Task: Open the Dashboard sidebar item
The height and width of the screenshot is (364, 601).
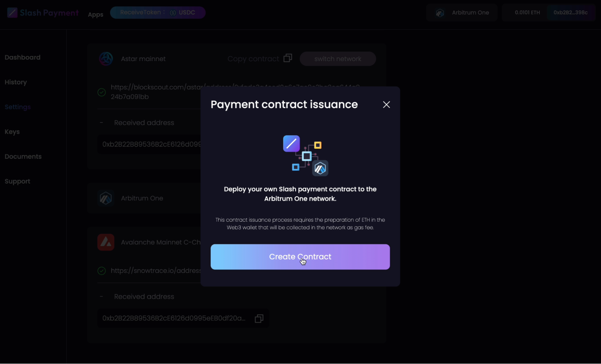Action: click(x=23, y=57)
